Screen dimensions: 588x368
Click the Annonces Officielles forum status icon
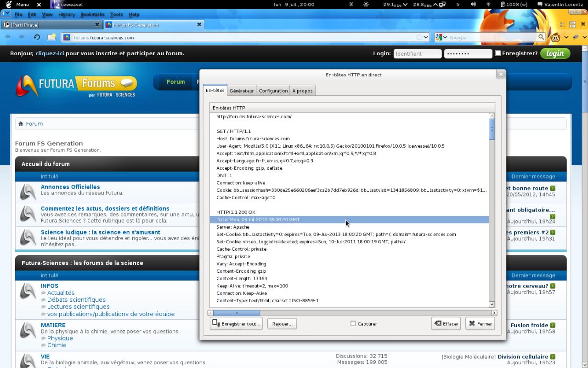click(28, 192)
